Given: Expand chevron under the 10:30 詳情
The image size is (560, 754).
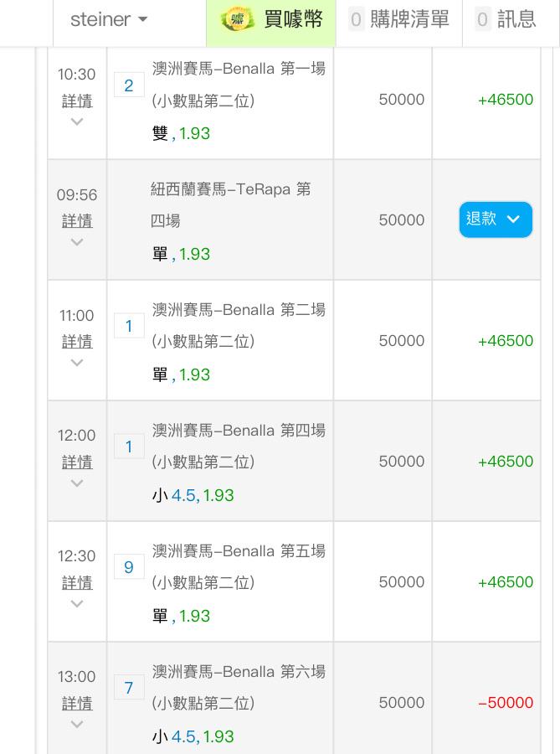Looking at the screenshot, I should click(x=77, y=121).
